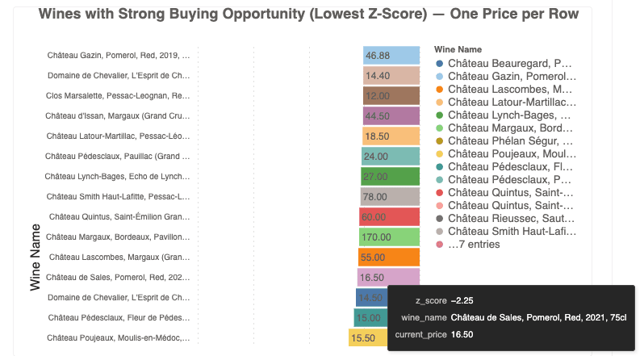The image size is (644, 356).
Task: Click the Château Lascombes legend orange dot
Action: point(439,89)
